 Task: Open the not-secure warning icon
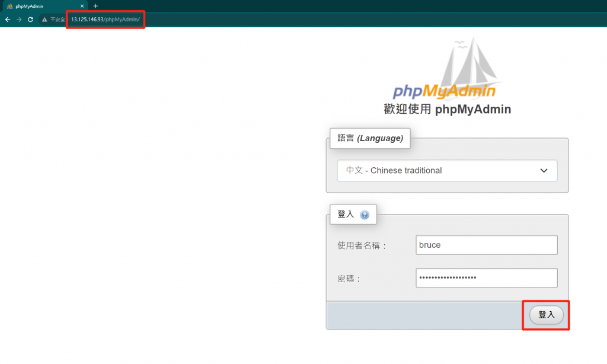44,20
